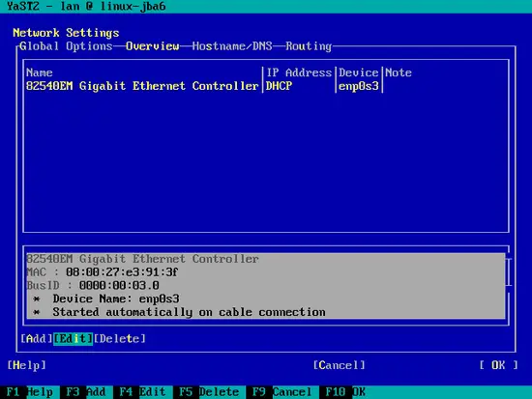The height and width of the screenshot is (399, 532).
Task: Click the enp0s3 device cell
Action: click(x=359, y=86)
